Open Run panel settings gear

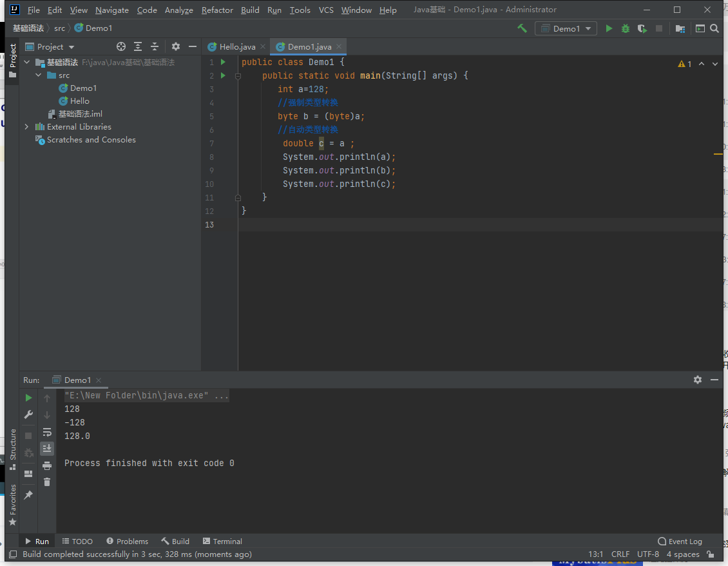(697, 380)
